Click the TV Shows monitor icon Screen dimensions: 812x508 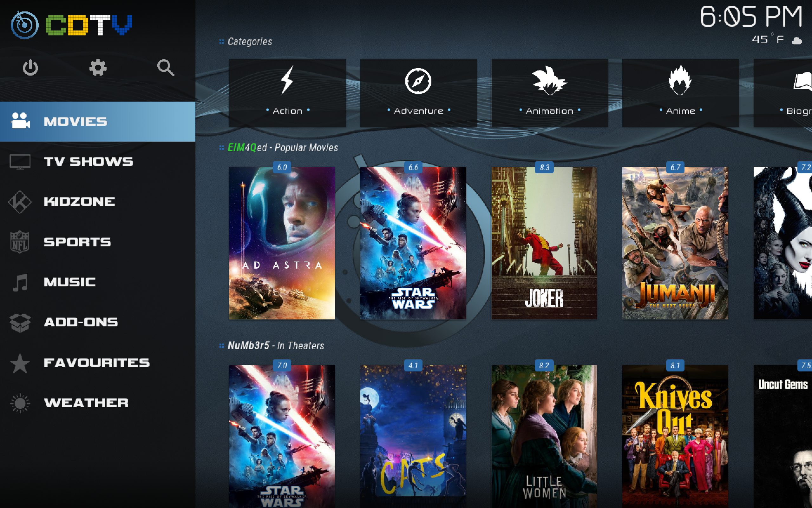pyautogui.click(x=20, y=162)
